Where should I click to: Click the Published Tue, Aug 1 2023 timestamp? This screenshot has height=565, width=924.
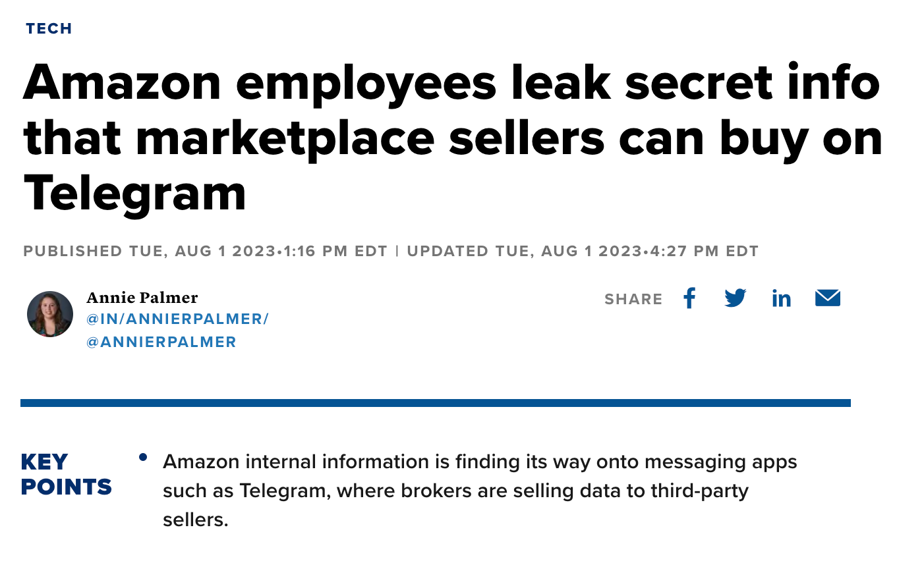tap(205, 252)
